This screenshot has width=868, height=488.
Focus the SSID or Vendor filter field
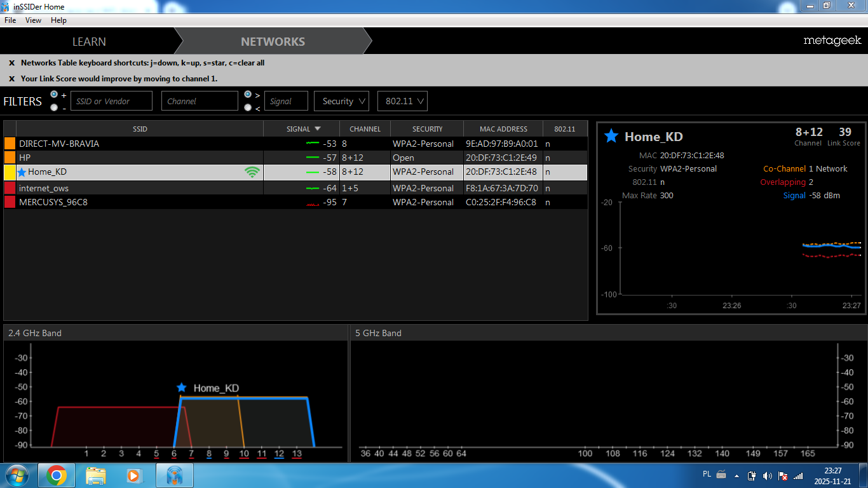[111, 101]
